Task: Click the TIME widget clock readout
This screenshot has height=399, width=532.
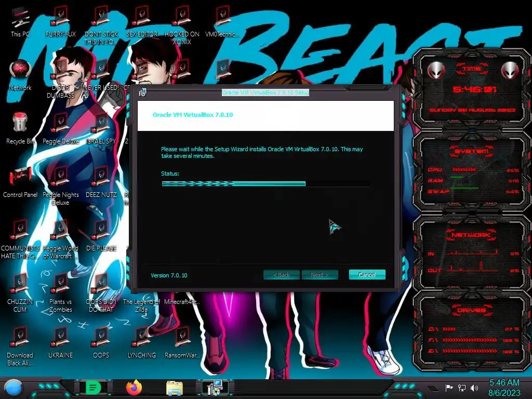Action: pos(474,89)
